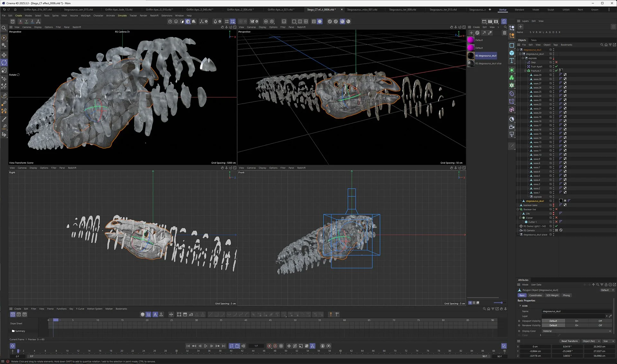Click the record active objects button
This screenshot has height=364, width=617.
[x=269, y=346]
